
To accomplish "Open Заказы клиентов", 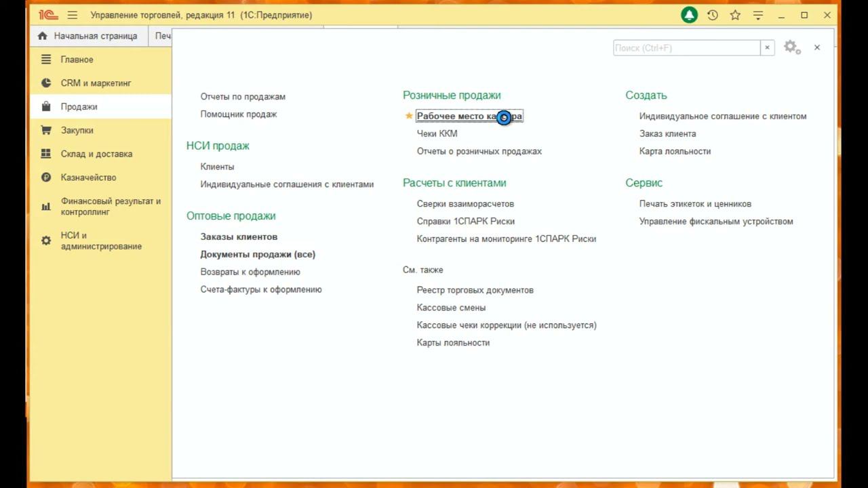I will [239, 237].
